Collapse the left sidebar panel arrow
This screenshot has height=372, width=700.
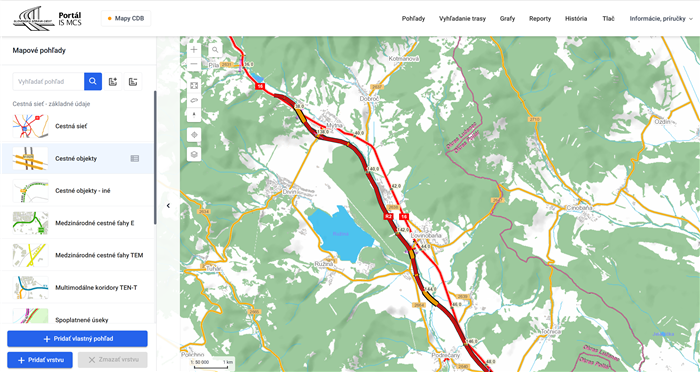(x=168, y=206)
